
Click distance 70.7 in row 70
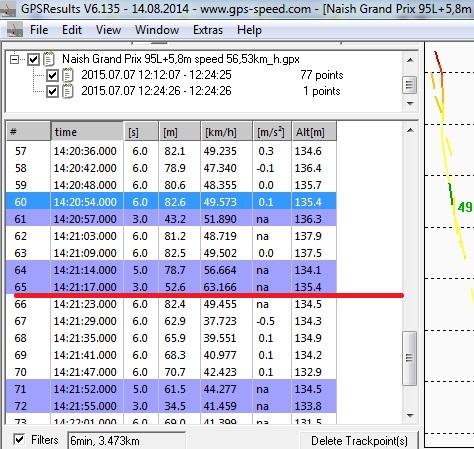(x=175, y=372)
